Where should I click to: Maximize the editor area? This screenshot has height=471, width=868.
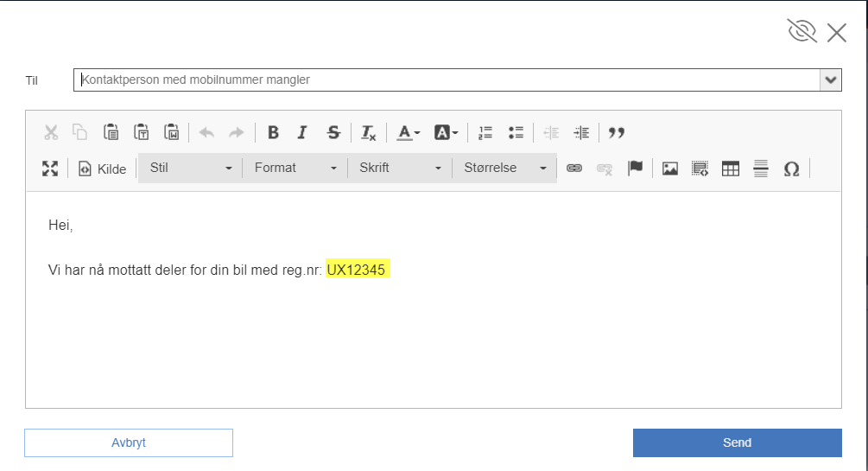pos(50,169)
